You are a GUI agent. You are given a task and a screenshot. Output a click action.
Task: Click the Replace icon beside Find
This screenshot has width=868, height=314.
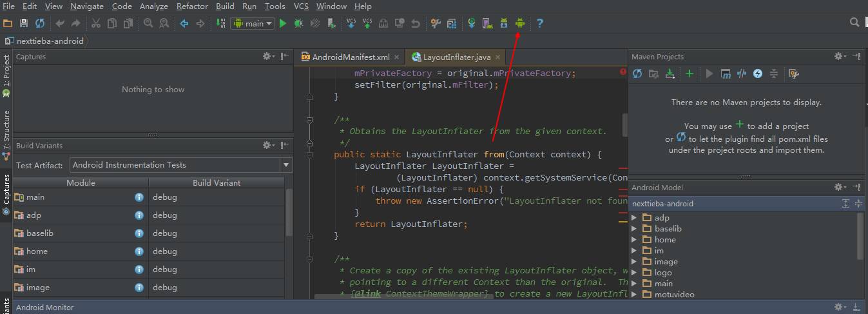(x=164, y=23)
